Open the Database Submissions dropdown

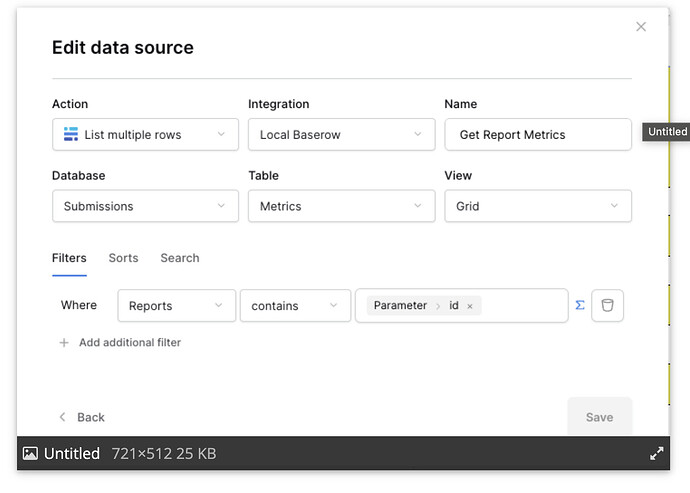click(x=145, y=206)
